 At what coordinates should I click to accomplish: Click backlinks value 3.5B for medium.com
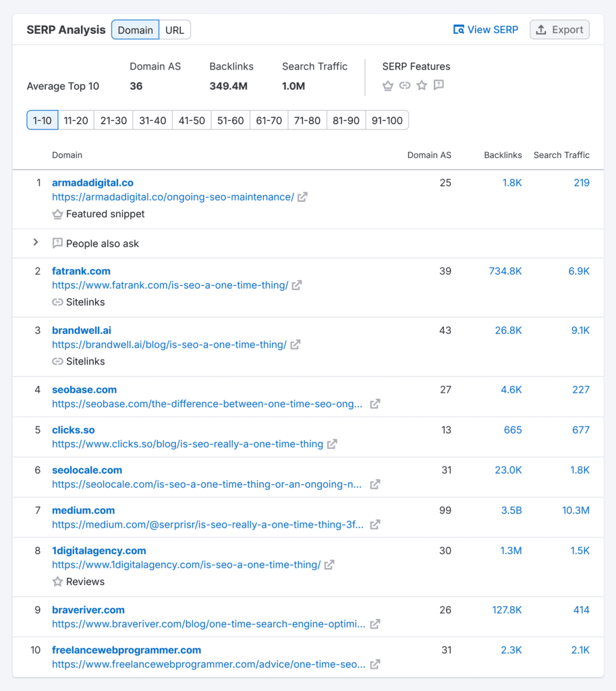[x=511, y=510]
